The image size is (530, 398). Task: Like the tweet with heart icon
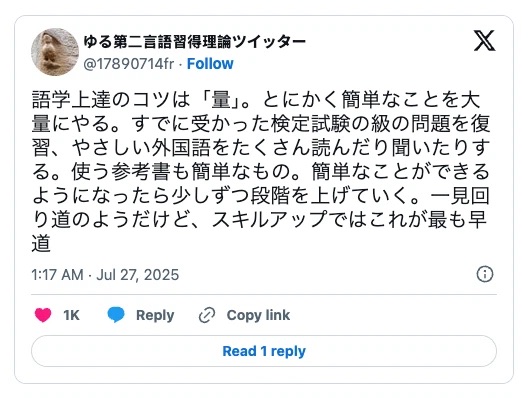click(x=43, y=315)
